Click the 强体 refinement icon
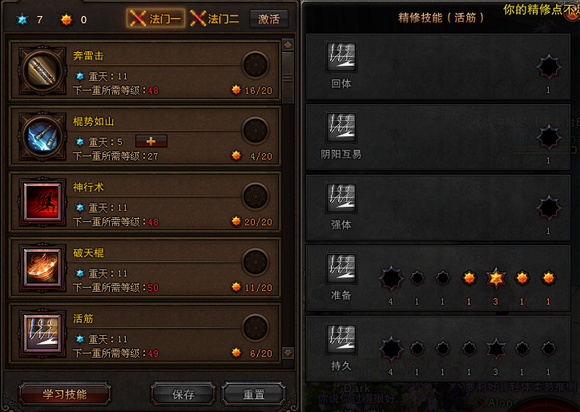This screenshot has height=412, width=580. (x=341, y=198)
